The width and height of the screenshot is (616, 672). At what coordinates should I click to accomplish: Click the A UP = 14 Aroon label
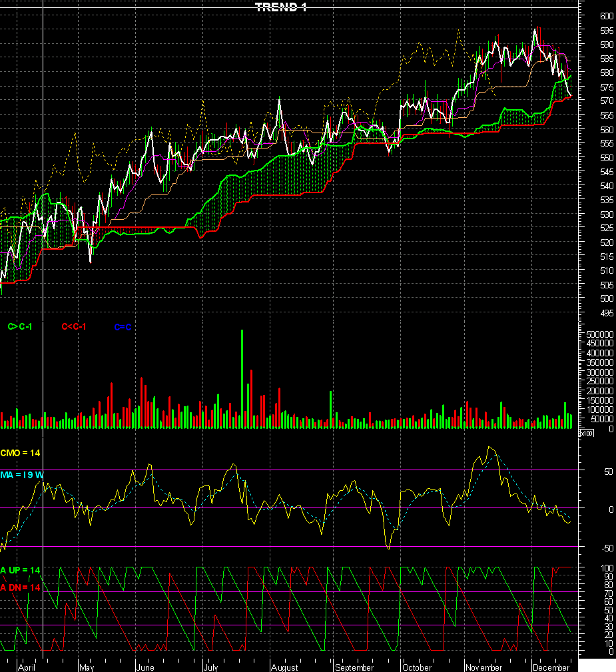[x=20, y=570]
